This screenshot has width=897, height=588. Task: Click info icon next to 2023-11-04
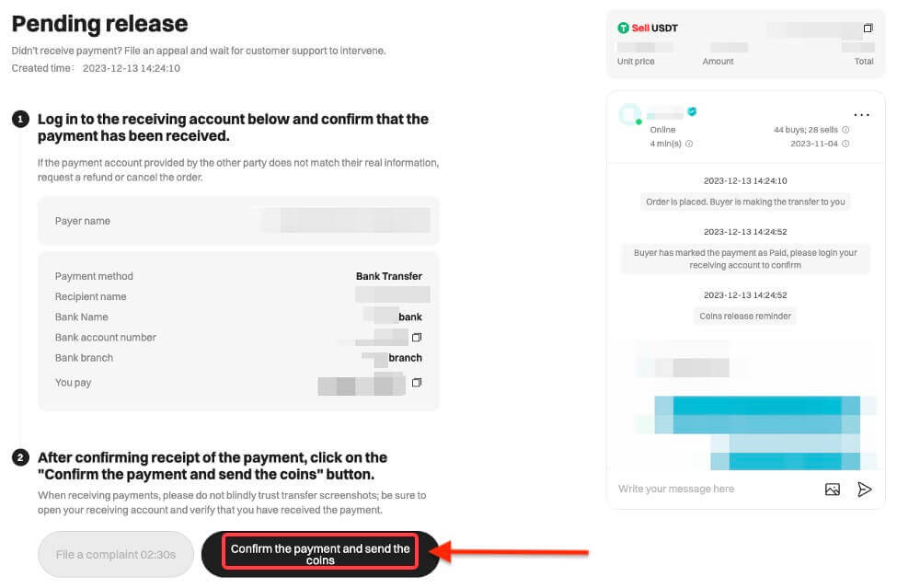point(845,144)
